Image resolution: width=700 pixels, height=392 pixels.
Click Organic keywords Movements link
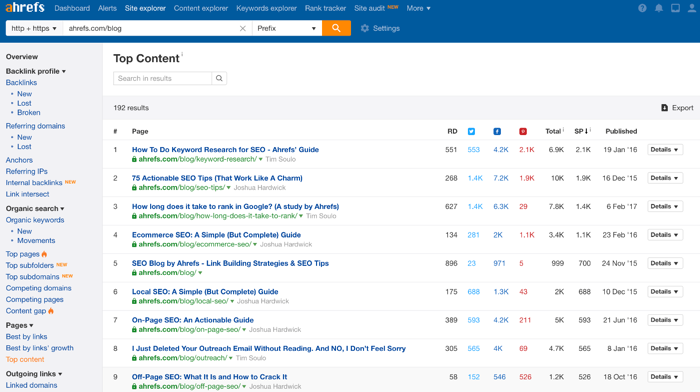click(x=36, y=241)
